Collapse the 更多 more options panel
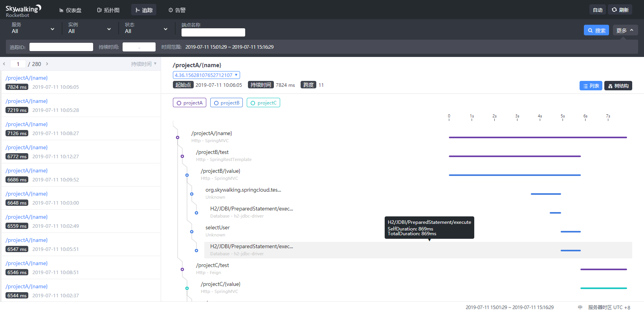 625,30
